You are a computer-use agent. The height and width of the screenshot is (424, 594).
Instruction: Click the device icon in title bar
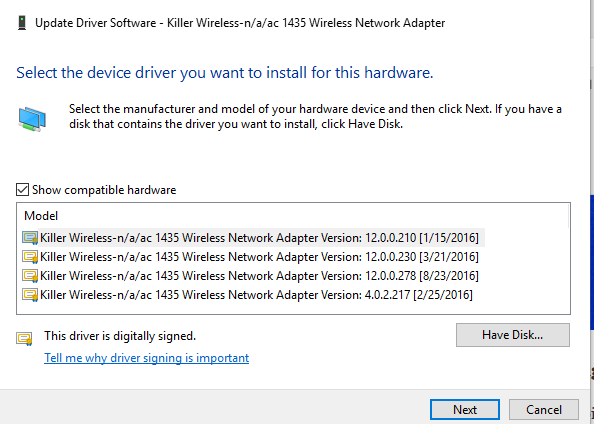coord(22,23)
